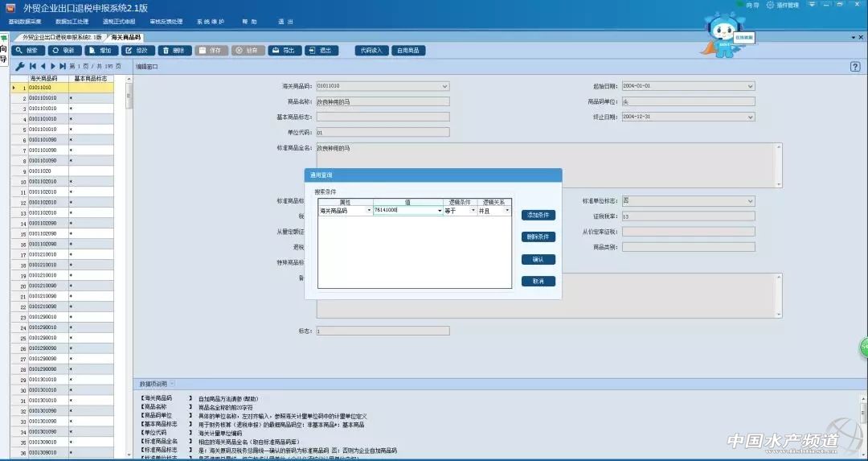Expand the 属性 dropdown in search conditions
The image size is (868, 461).
(369, 211)
